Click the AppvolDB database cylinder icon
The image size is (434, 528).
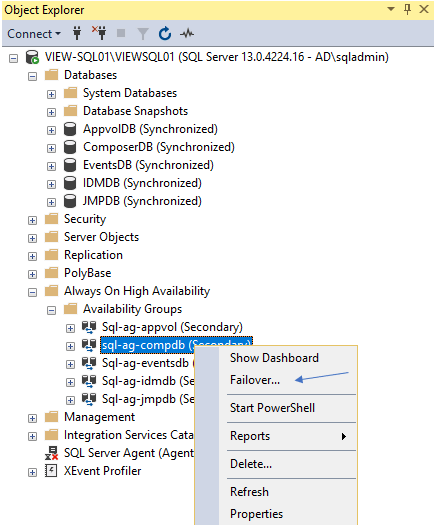(70, 129)
